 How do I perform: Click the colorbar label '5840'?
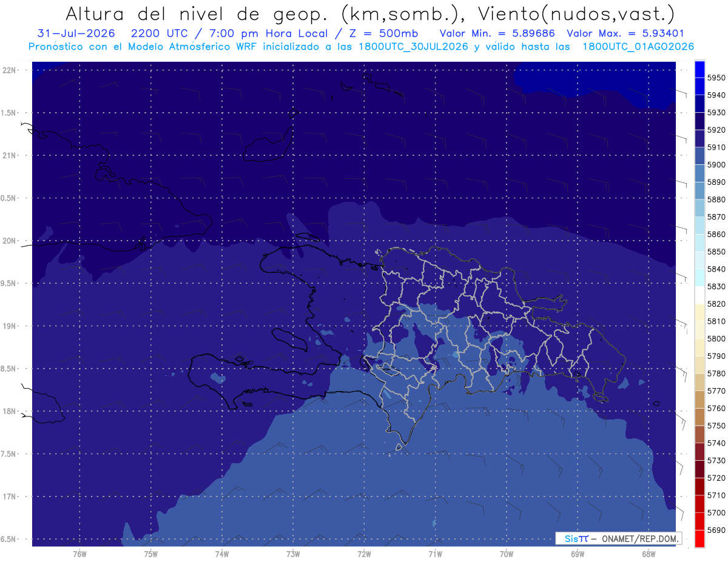click(x=716, y=269)
